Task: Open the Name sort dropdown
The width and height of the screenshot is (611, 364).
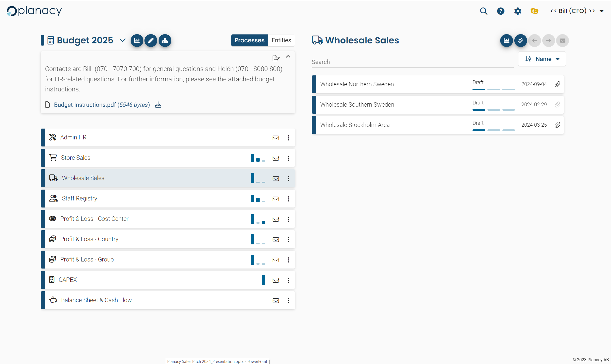Action: coord(542,59)
